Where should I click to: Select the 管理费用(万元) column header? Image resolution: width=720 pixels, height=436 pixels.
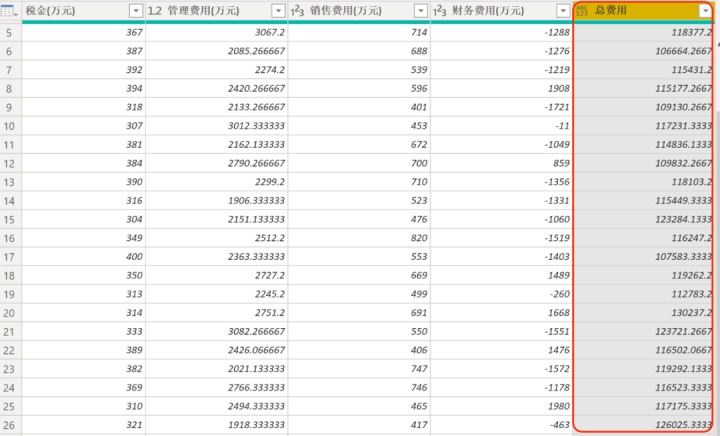pos(217,11)
